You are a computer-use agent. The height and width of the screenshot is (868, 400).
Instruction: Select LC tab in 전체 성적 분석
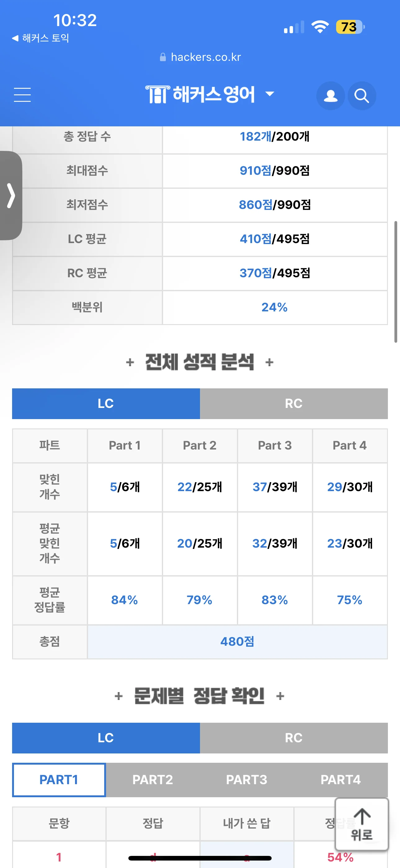point(106,403)
